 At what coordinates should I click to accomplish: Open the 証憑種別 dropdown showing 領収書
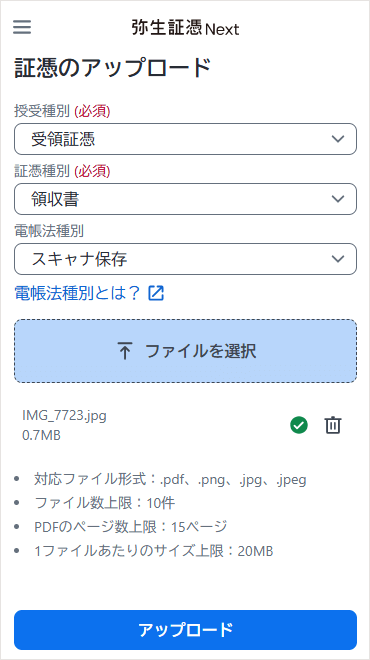tap(185, 199)
